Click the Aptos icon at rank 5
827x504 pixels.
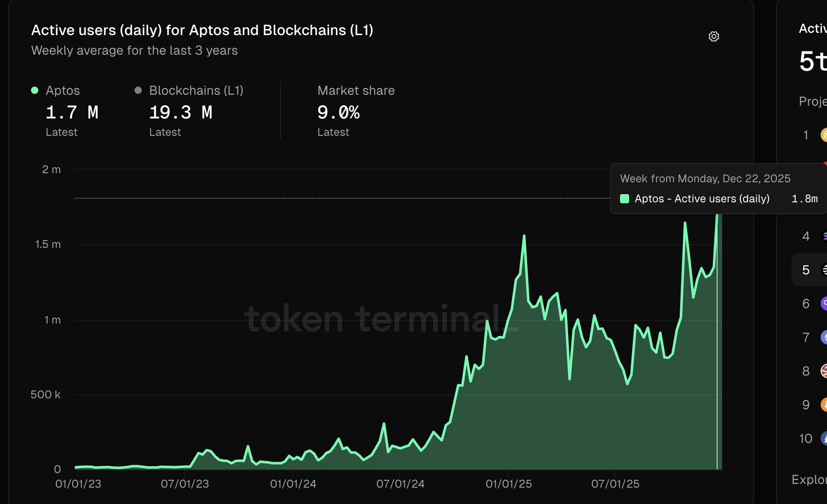point(824,270)
